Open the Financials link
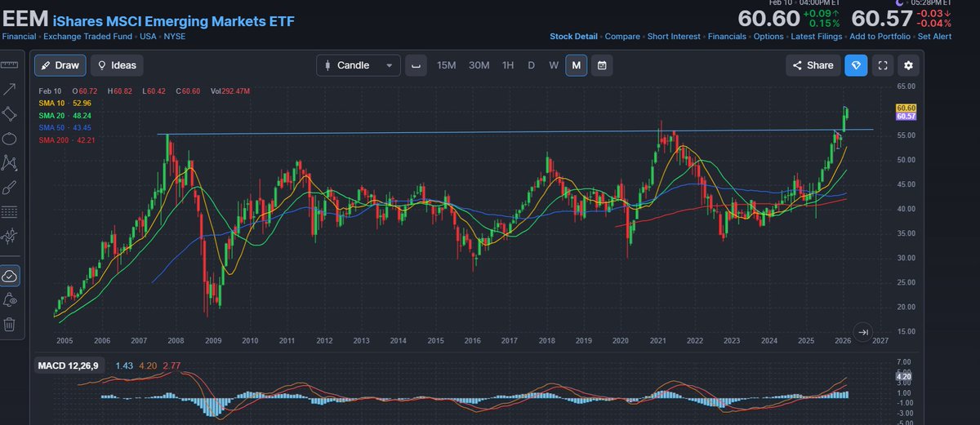This screenshot has height=425, width=980. coord(727,36)
